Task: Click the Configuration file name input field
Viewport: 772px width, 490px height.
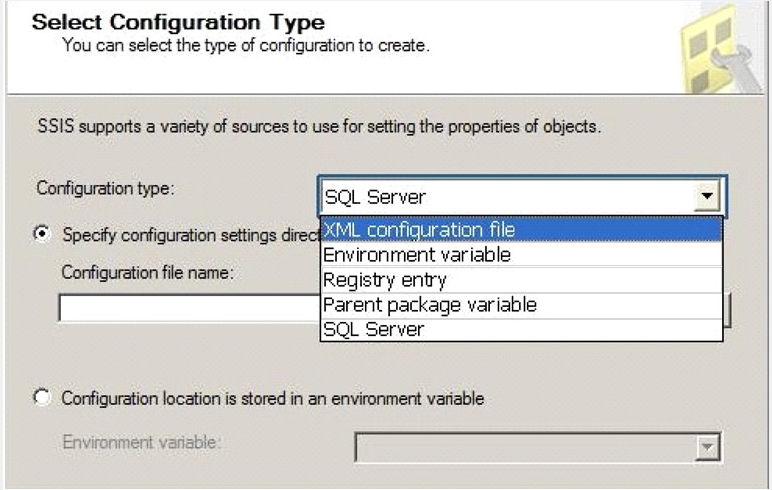Action: (x=190, y=308)
